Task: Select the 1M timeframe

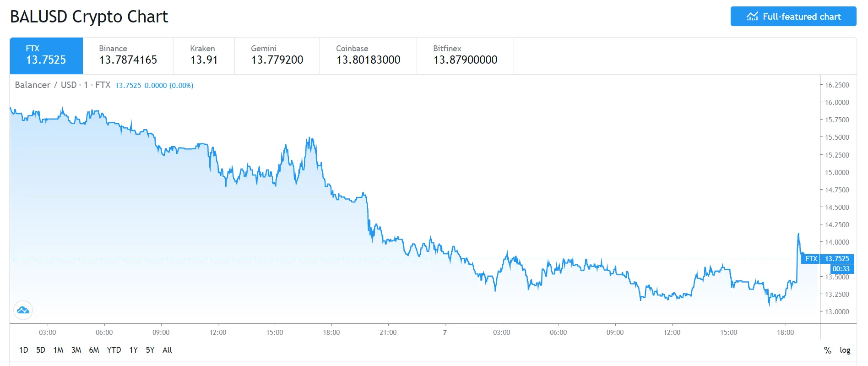Action: point(59,350)
